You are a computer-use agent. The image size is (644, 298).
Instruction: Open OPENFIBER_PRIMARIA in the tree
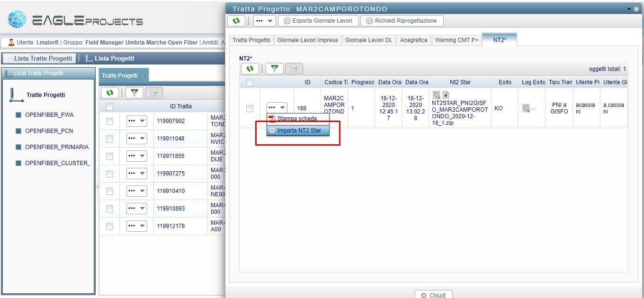pyautogui.click(x=57, y=147)
